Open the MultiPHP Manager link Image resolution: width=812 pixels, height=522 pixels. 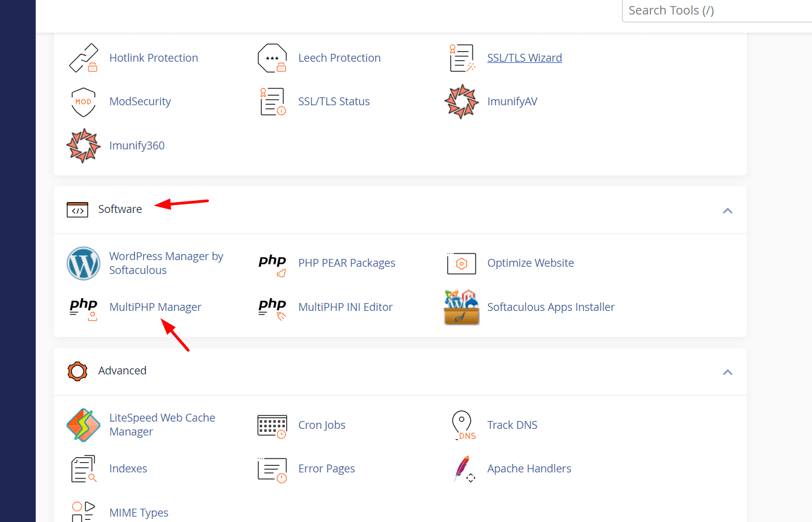click(x=156, y=307)
